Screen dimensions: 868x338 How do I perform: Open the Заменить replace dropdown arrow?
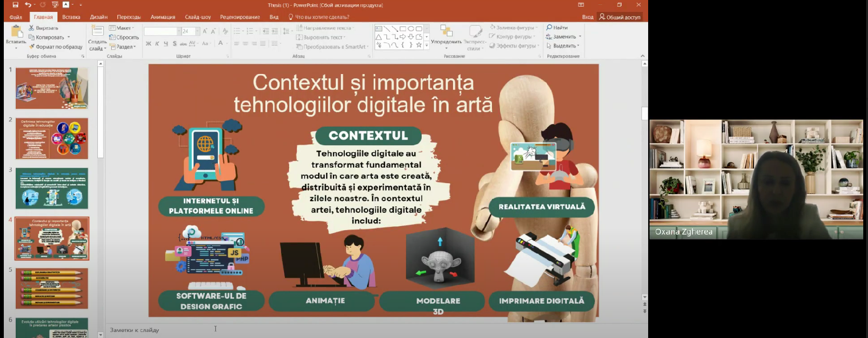(x=580, y=37)
